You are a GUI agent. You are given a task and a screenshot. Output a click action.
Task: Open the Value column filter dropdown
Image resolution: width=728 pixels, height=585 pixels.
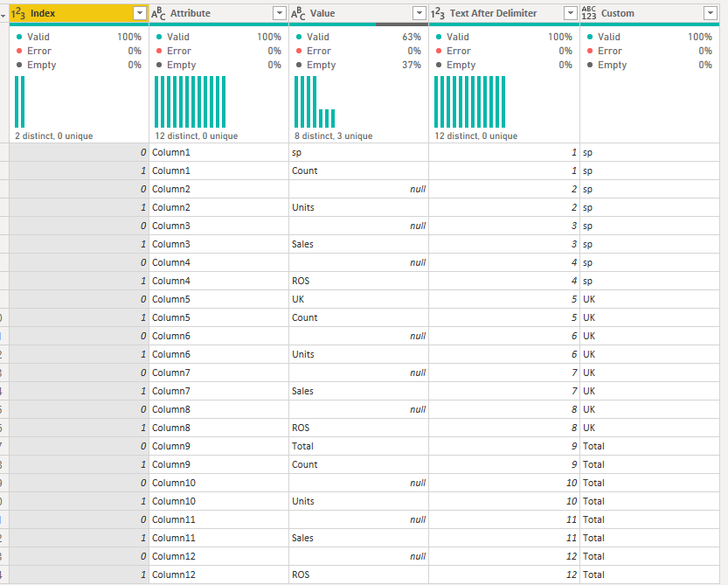pos(419,13)
